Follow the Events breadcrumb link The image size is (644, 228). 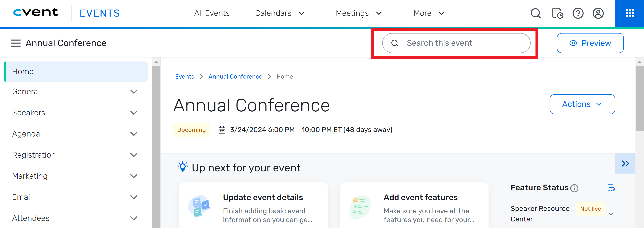coord(184,77)
